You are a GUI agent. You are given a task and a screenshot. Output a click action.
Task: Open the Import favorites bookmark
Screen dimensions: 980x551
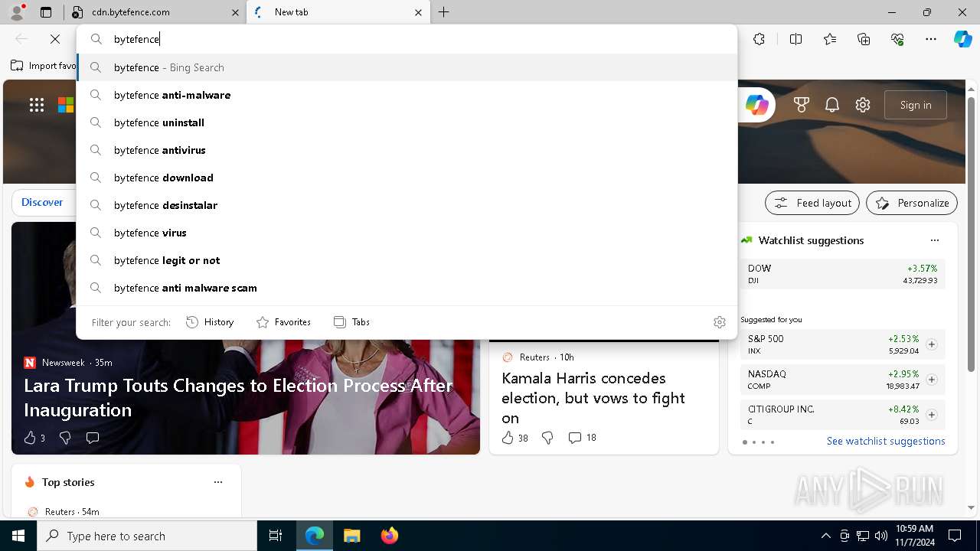44,66
